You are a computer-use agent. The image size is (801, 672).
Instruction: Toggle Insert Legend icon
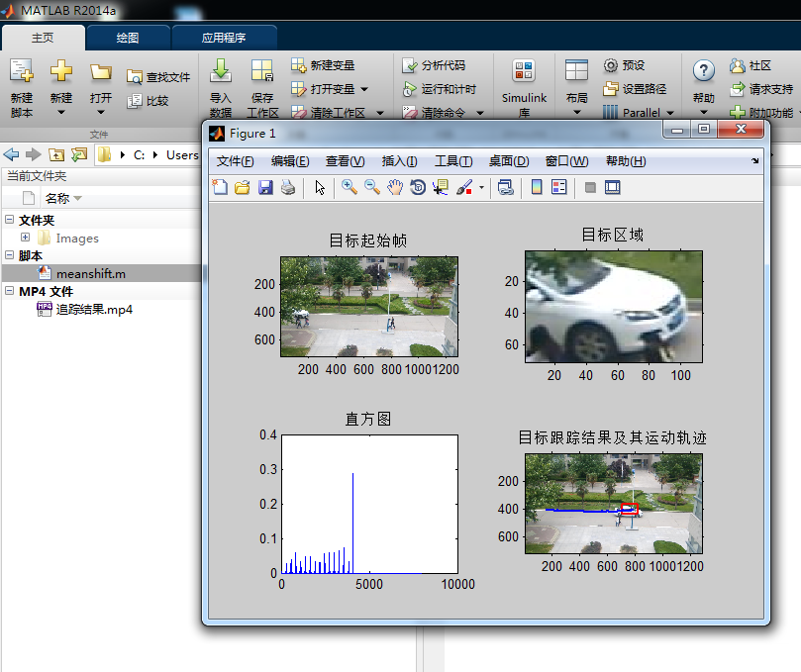coord(559,187)
